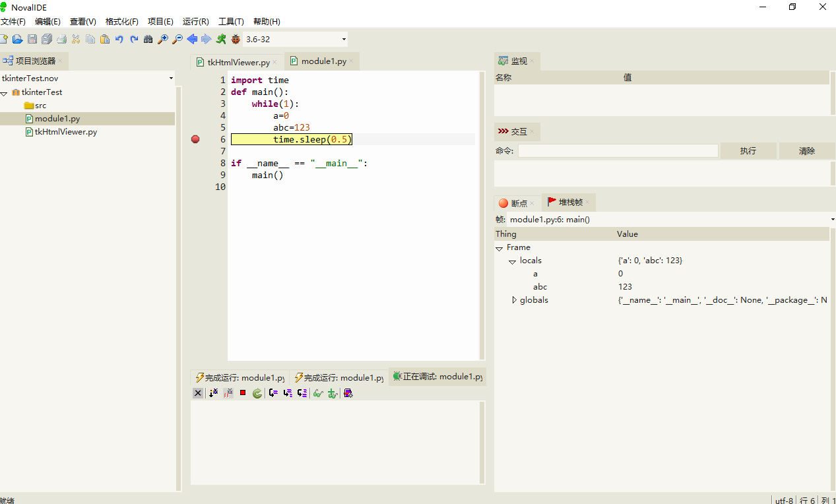Open the 文件(F) menu
This screenshot has width=836, height=504.
13,21
